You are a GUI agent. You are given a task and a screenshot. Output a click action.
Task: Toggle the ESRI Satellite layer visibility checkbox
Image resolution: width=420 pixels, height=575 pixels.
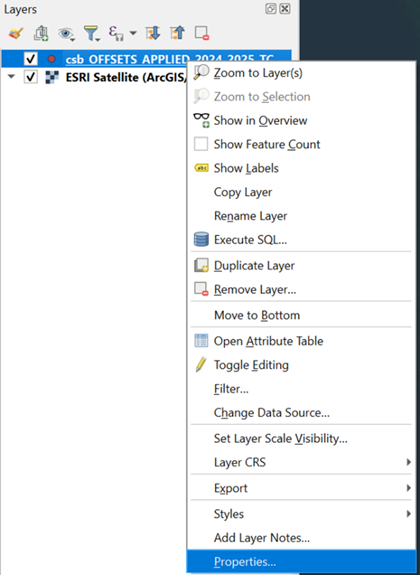(x=30, y=77)
